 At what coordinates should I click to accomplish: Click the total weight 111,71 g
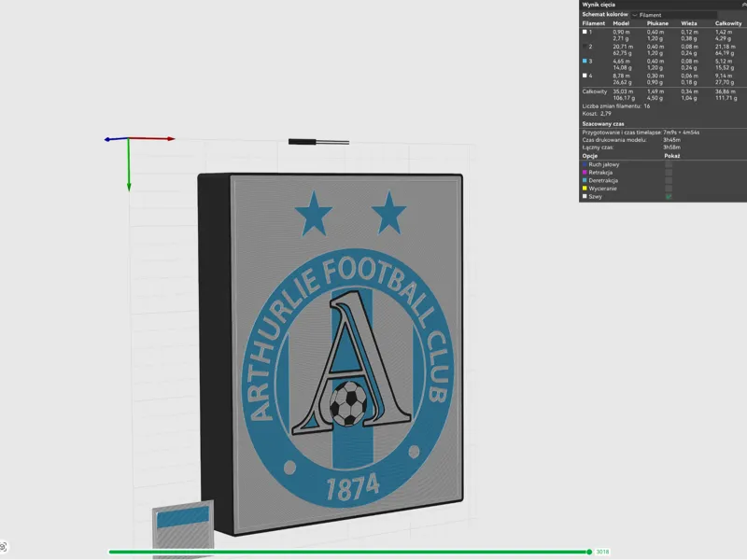click(x=726, y=98)
